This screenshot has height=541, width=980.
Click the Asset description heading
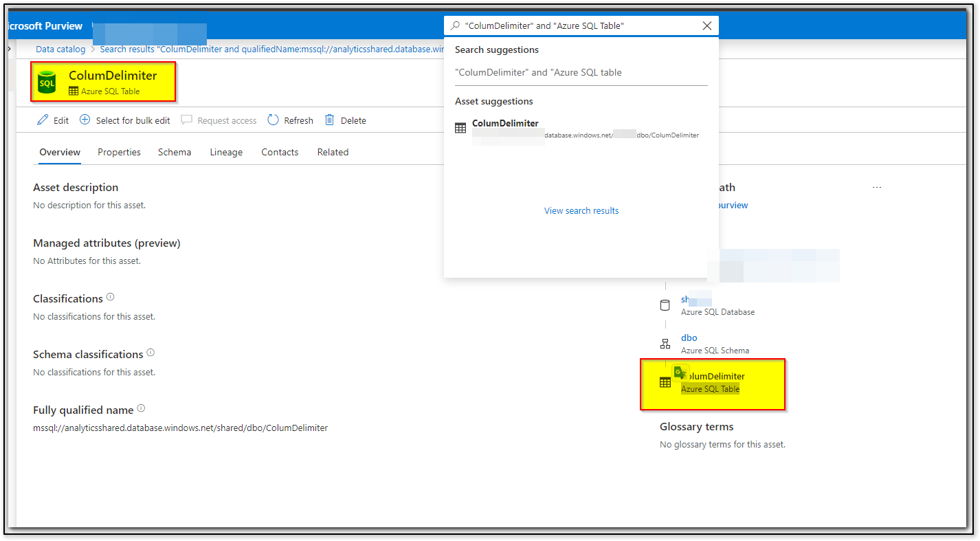click(76, 187)
